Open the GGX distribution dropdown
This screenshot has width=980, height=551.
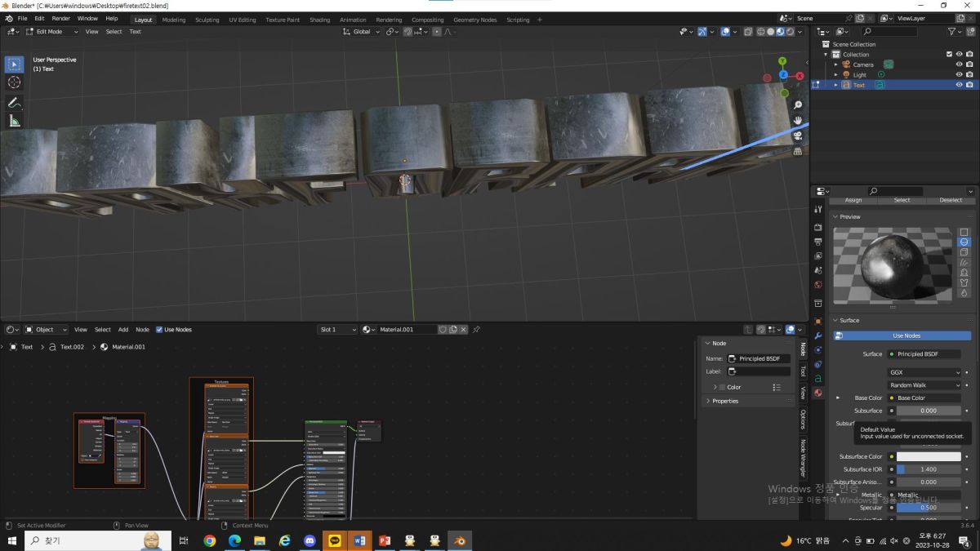[x=924, y=372]
